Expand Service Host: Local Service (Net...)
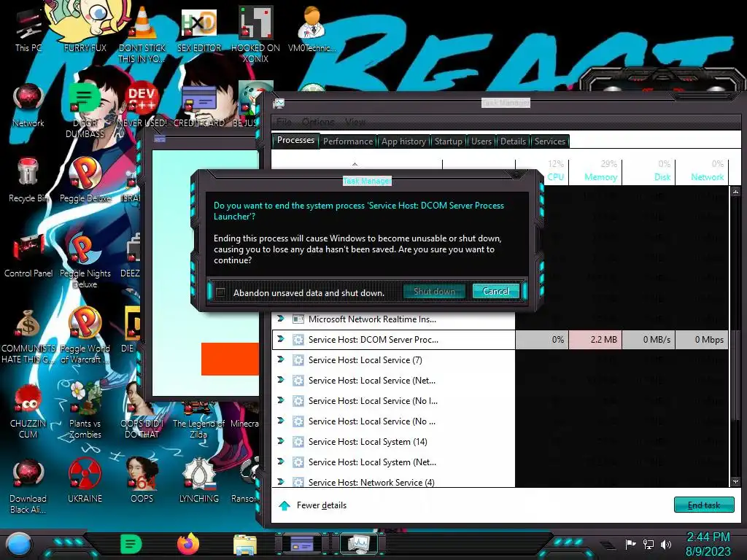Screen dimensions: 747x560 coord(281,380)
